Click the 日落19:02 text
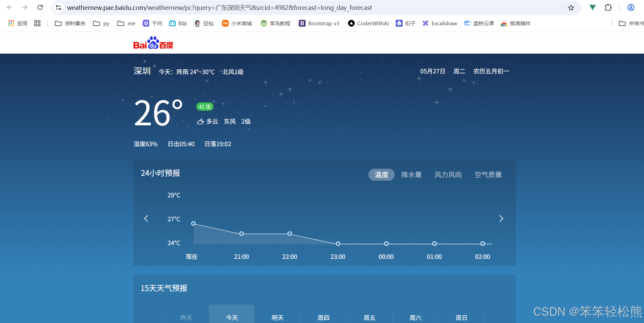The image size is (644, 323). click(218, 144)
